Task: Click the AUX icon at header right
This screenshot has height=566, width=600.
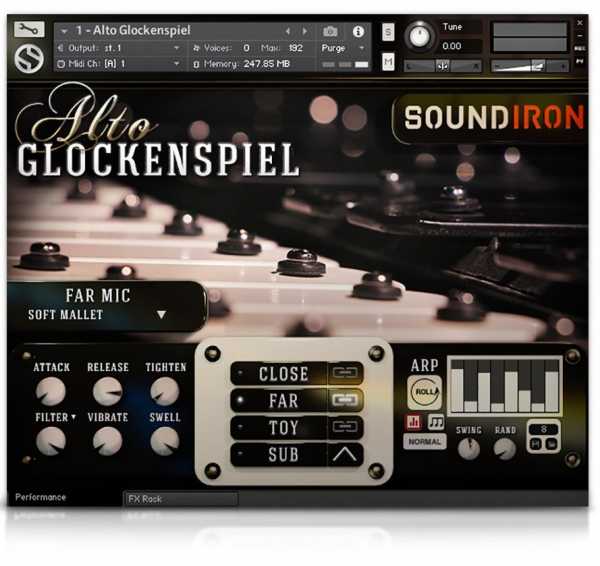Action: [580, 49]
